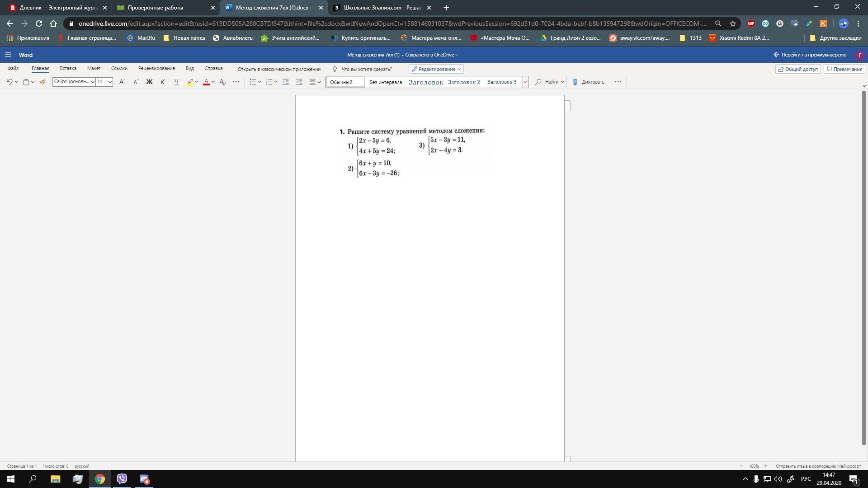The image size is (868, 488).
Task: Open the Вставка ribbon tab
Action: pos(68,68)
